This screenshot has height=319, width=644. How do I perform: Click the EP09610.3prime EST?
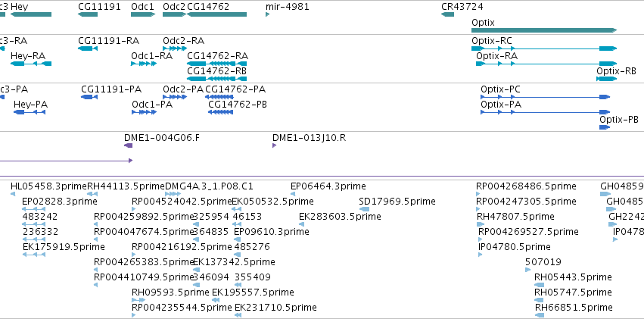(x=238, y=239)
